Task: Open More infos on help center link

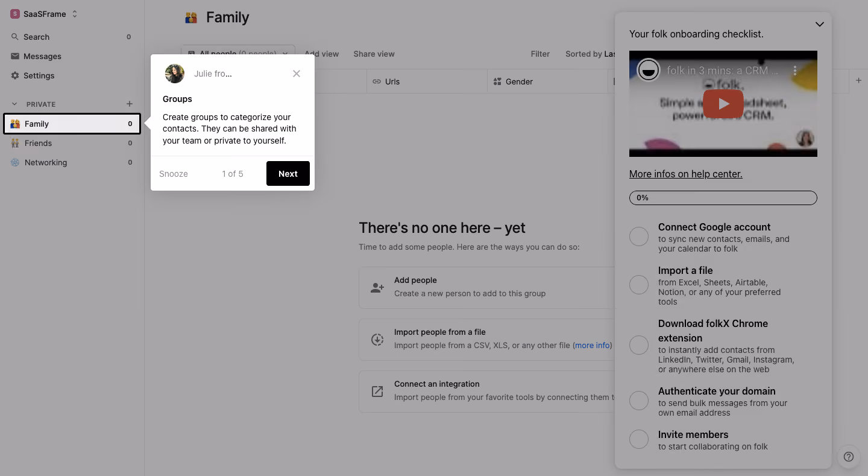Action: pos(686,174)
